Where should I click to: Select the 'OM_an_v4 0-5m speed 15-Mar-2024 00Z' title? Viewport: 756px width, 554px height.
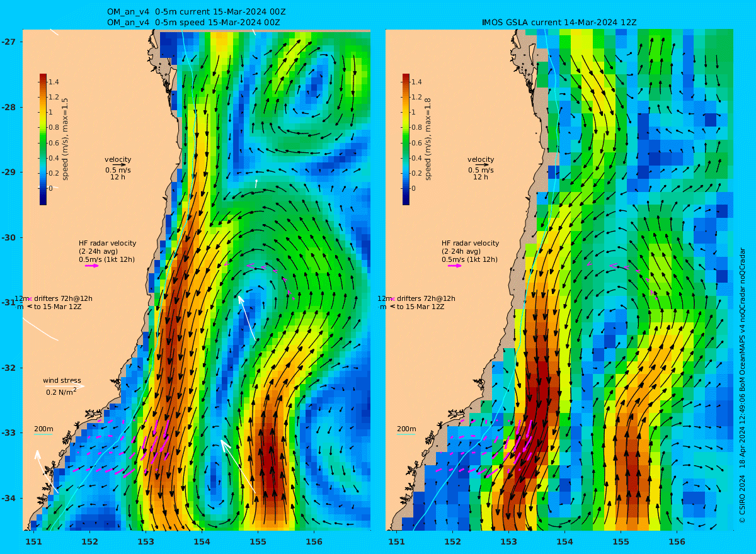coord(193,23)
